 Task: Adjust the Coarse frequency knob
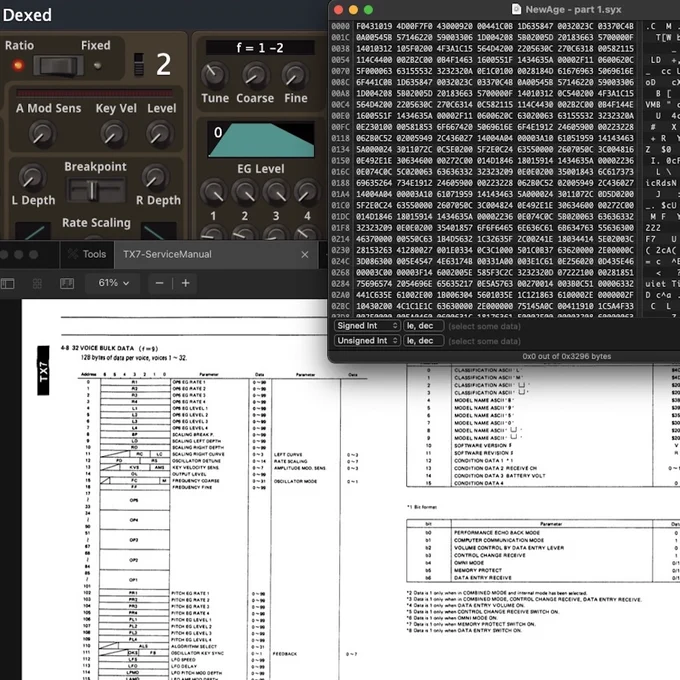click(x=255, y=75)
